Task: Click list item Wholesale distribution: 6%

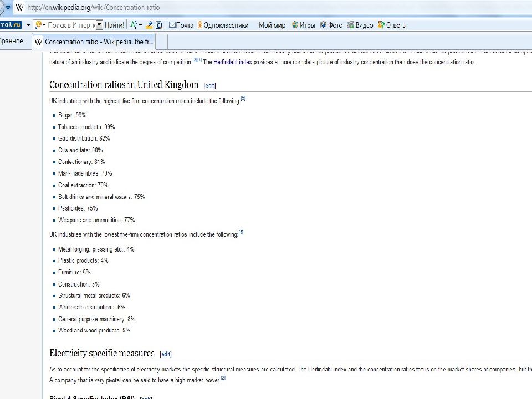Action: click(x=92, y=307)
